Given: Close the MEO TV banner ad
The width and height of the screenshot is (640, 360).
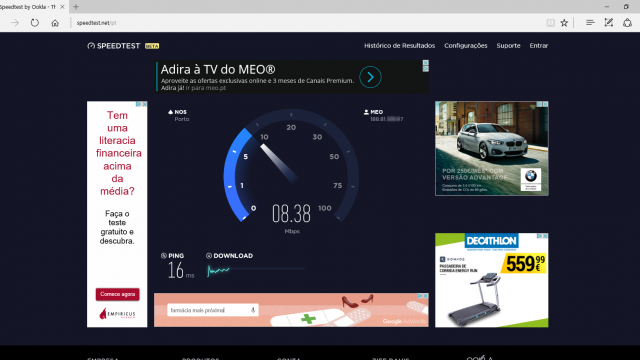Looking at the screenshot, I should pos(426,62).
